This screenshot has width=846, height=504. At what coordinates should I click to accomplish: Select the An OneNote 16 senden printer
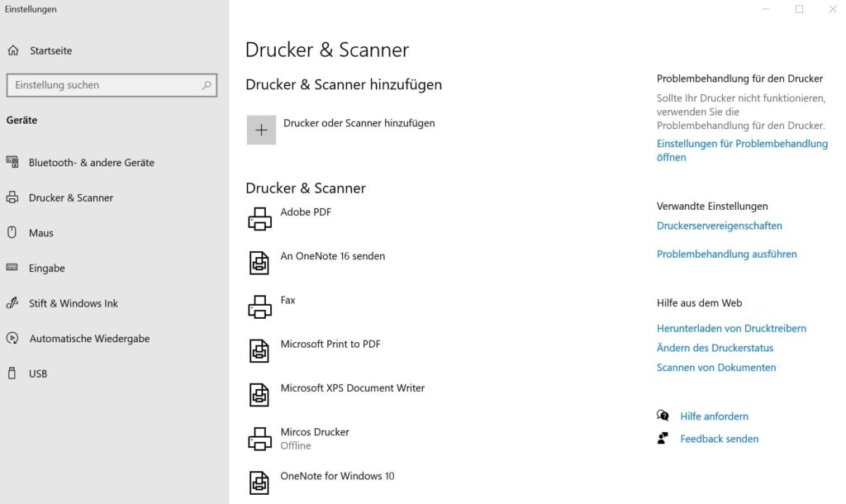point(260,262)
